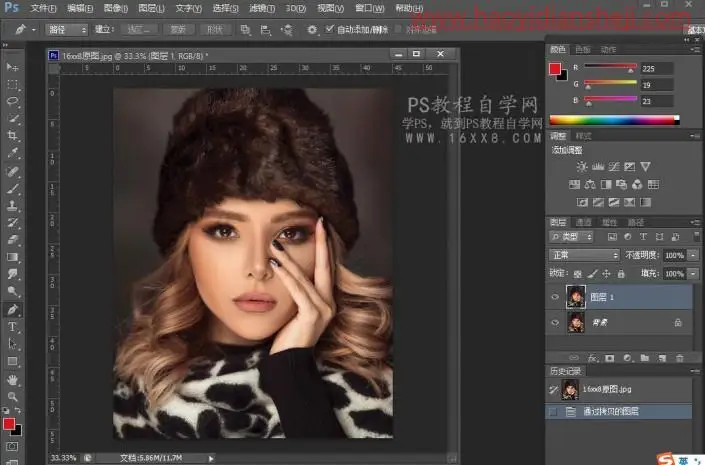Set history brush source on 通过拷贝的图层
The height and width of the screenshot is (465, 705).
point(553,411)
